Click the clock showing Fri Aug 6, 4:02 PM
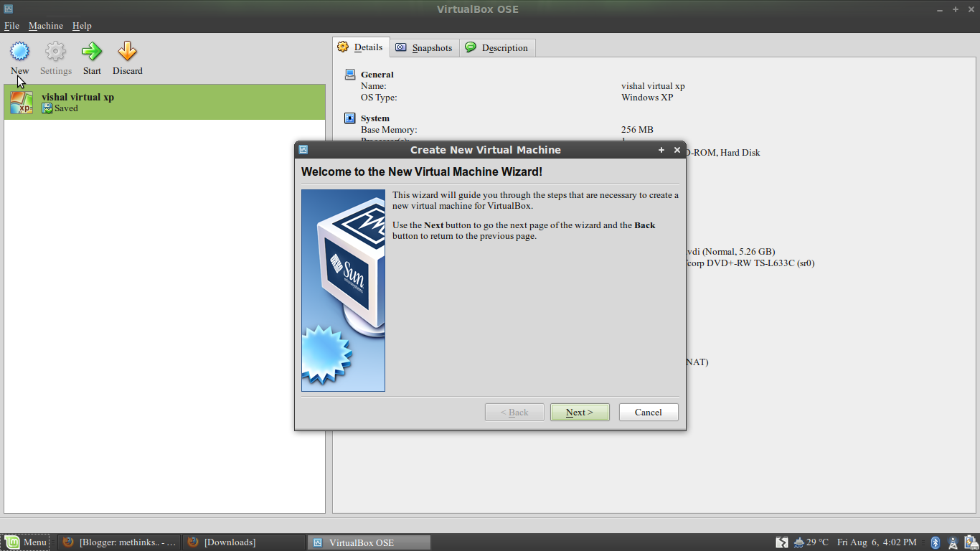This screenshot has height=551, width=980. pos(877,542)
